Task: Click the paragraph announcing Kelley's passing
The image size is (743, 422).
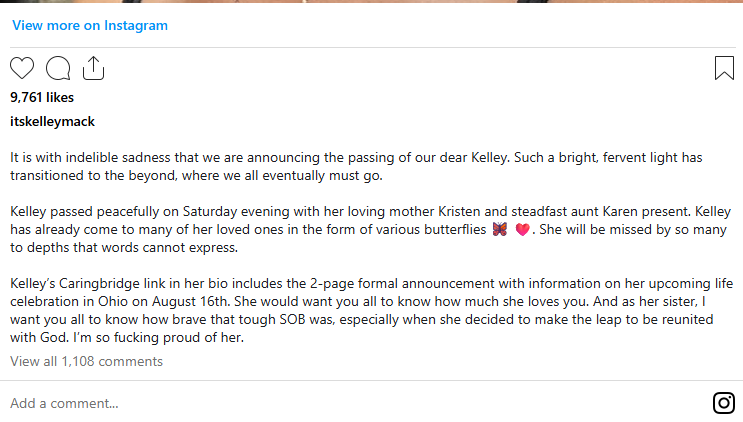Action: [x=356, y=166]
